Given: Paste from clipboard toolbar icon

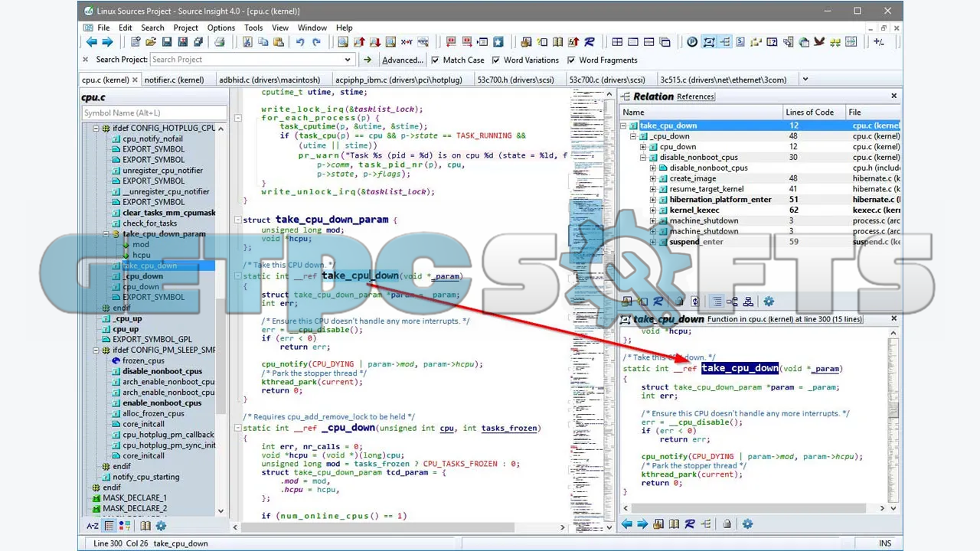Looking at the screenshot, I should (278, 42).
